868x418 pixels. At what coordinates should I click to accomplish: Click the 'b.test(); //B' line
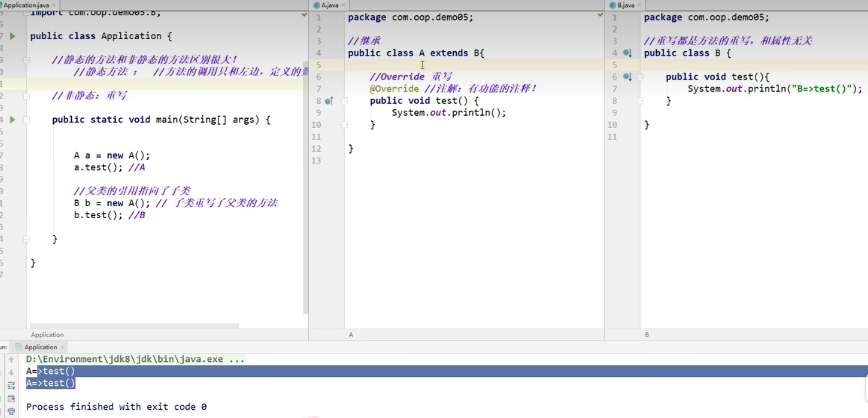(x=109, y=215)
